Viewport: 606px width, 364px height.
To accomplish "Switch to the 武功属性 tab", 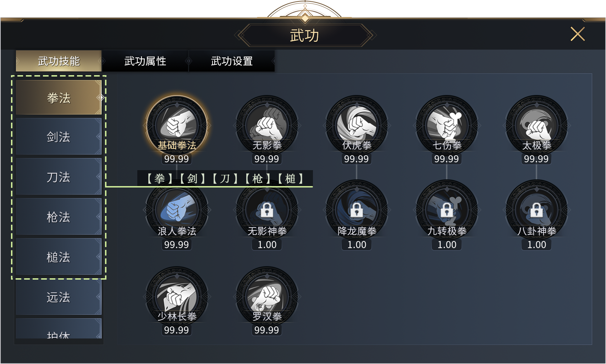I will click(145, 61).
